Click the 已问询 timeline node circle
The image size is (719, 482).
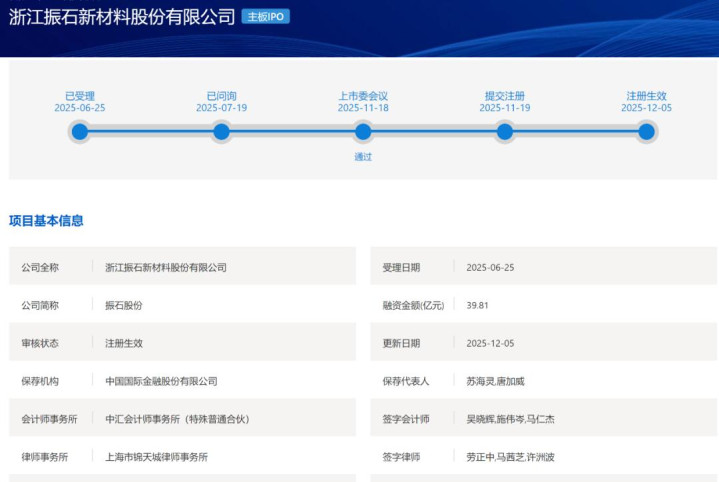[x=222, y=132]
